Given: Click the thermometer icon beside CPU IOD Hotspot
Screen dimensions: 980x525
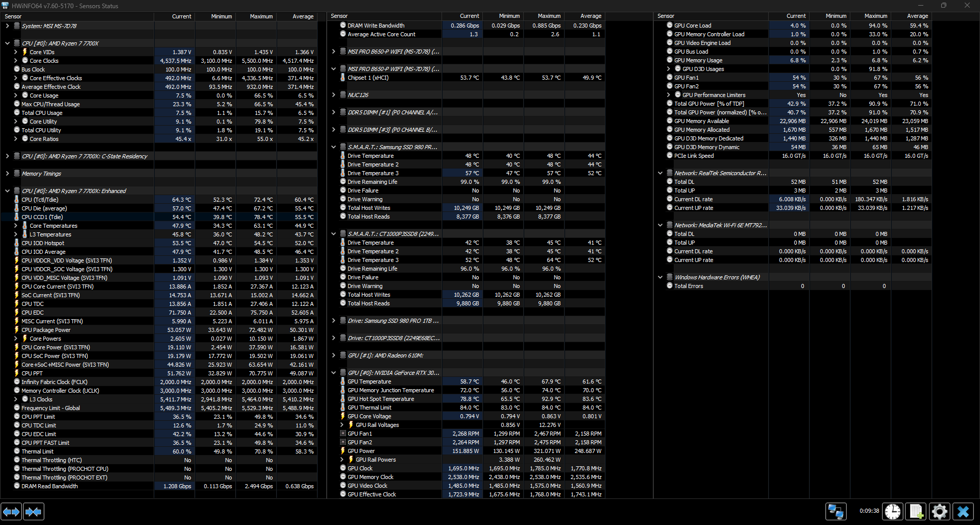Looking at the screenshot, I should coord(17,243).
